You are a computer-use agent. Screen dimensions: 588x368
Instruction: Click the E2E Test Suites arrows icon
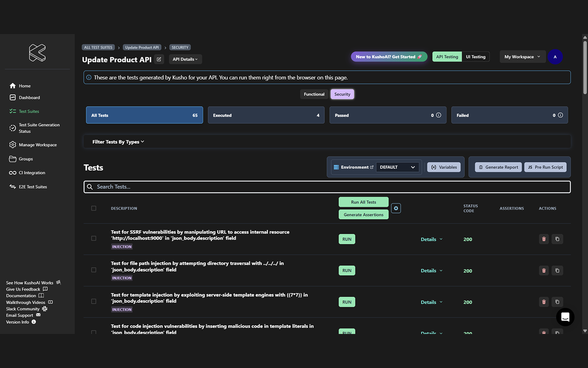(12, 187)
